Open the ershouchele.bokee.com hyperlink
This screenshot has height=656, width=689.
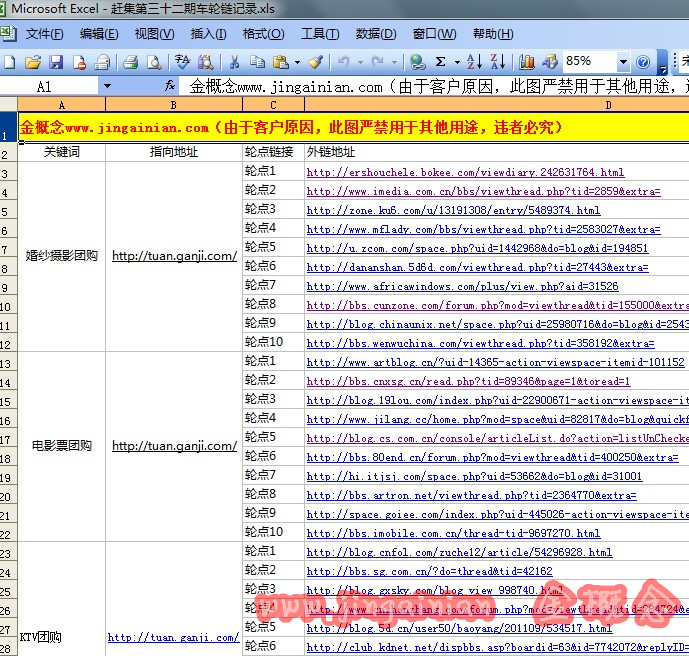coord(465,172)
